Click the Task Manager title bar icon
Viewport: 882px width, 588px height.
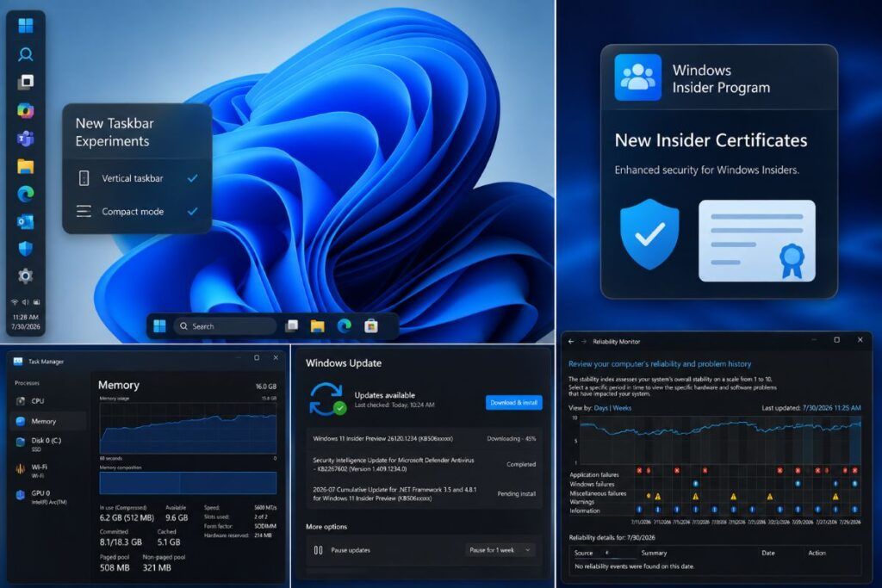click(18, 362)
